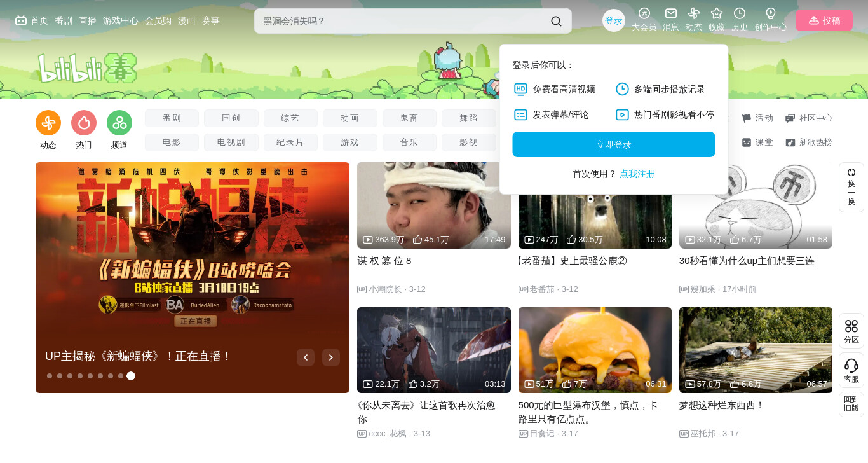Screen dimensions: 868x463
Task: Select the sixth carousel dot
Action: click(x=100, y=376)
